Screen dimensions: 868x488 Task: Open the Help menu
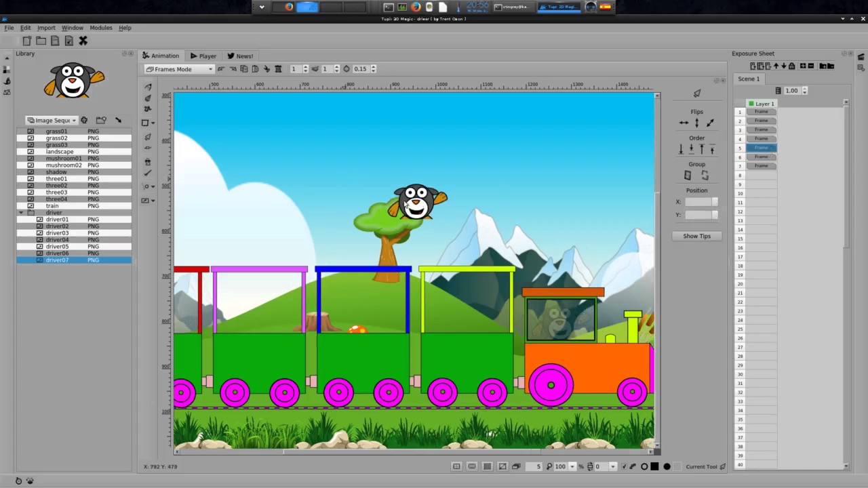pos(125,28)
